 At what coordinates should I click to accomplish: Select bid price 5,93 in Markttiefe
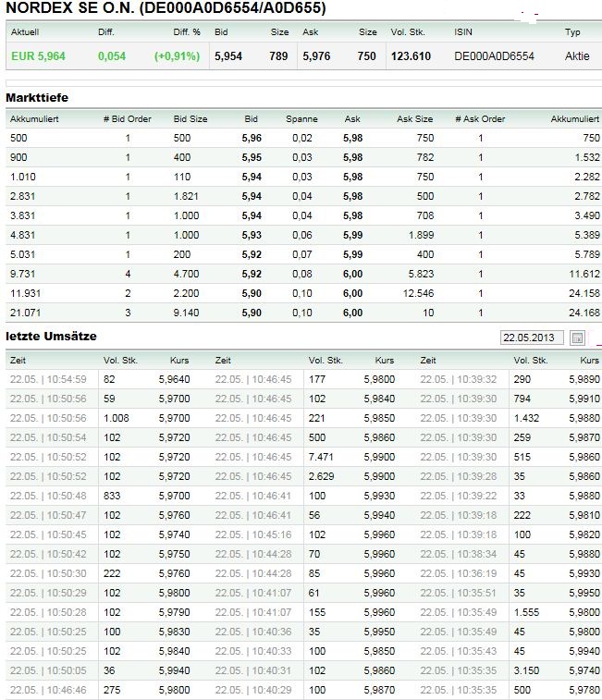pyautogui.click(x=252, y=235)
